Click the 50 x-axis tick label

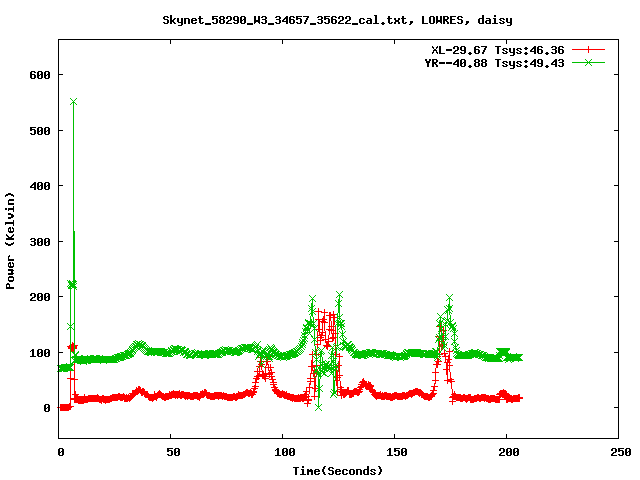click(x=173, y=452)
